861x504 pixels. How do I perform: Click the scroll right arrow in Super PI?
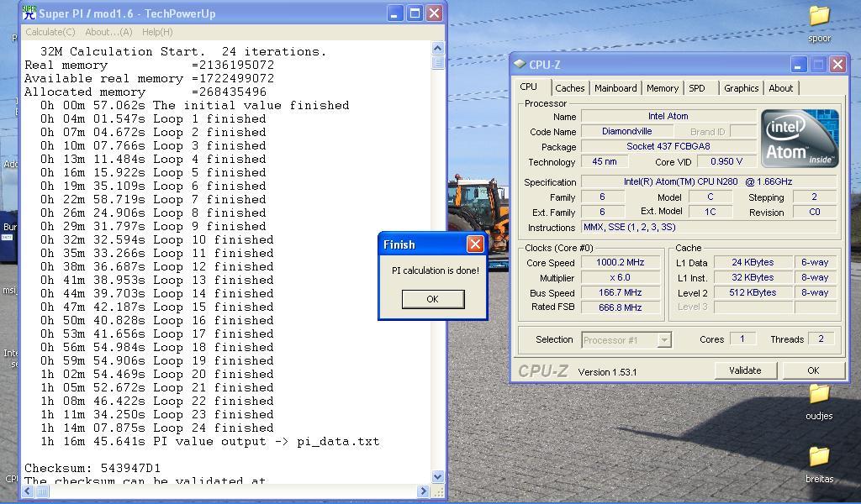pyautogui.click(x=423, y=491)
